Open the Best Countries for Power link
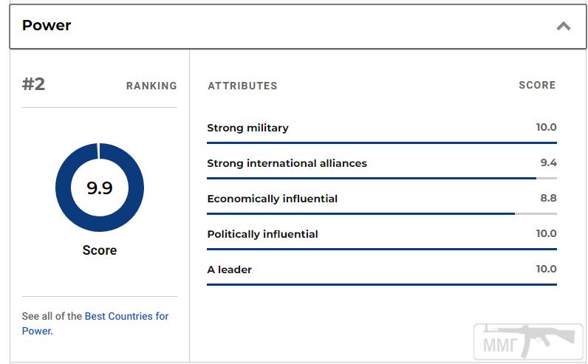 [95, 323]
